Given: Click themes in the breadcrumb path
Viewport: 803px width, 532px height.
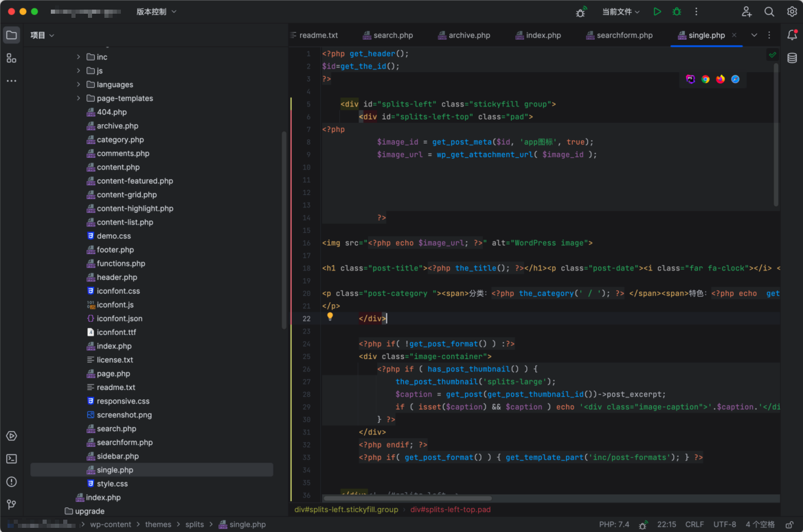Looking at the screenshot, I should tap(158, 525).
